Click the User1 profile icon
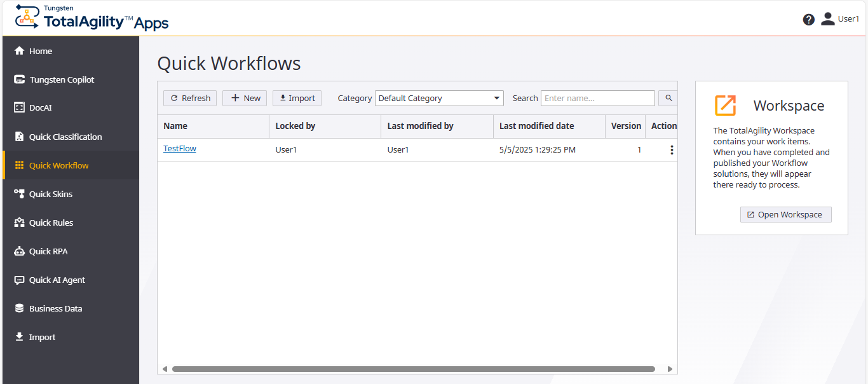The height and width of the screenshot is (384, 868). pyautogui.click(x=827, y=18)
